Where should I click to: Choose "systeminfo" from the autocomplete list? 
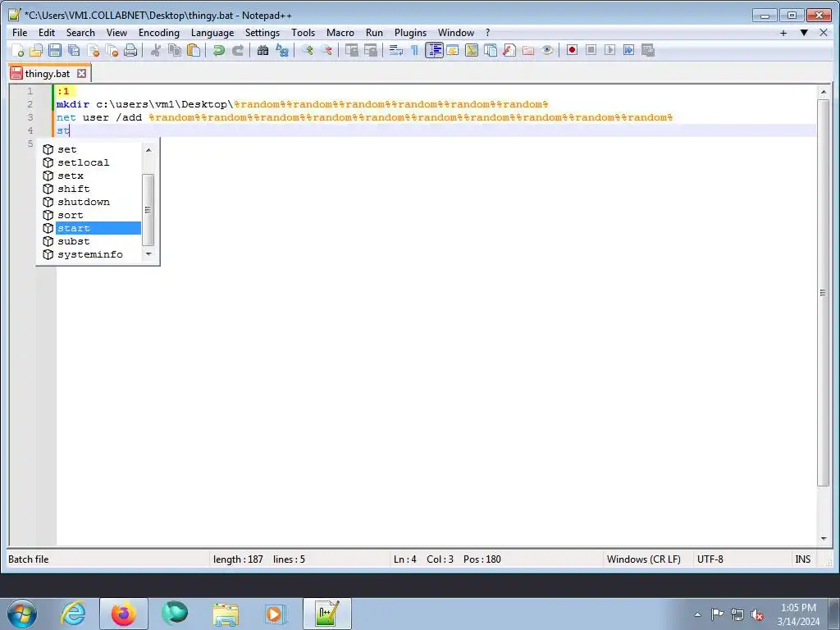tap(90, 254)
